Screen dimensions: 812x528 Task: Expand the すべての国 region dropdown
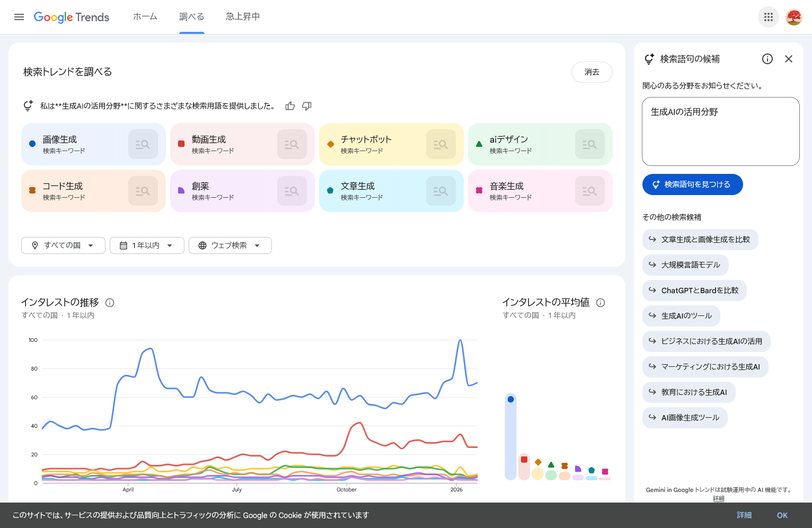pos(63,245)
